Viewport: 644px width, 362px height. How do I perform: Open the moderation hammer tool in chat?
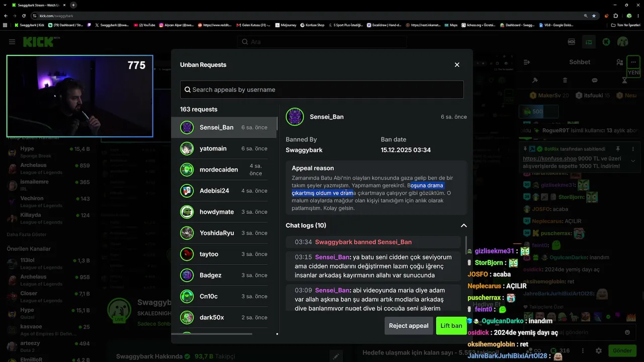(535, 80)
